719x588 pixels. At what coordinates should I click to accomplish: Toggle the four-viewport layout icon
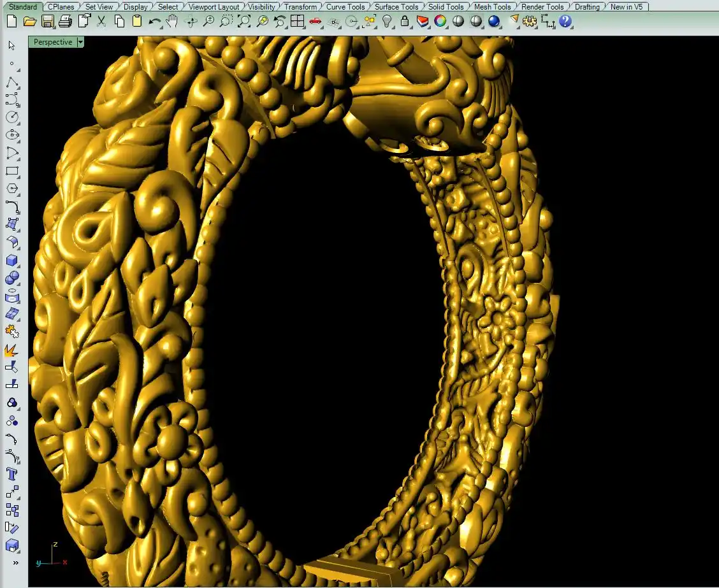(297, 21)
